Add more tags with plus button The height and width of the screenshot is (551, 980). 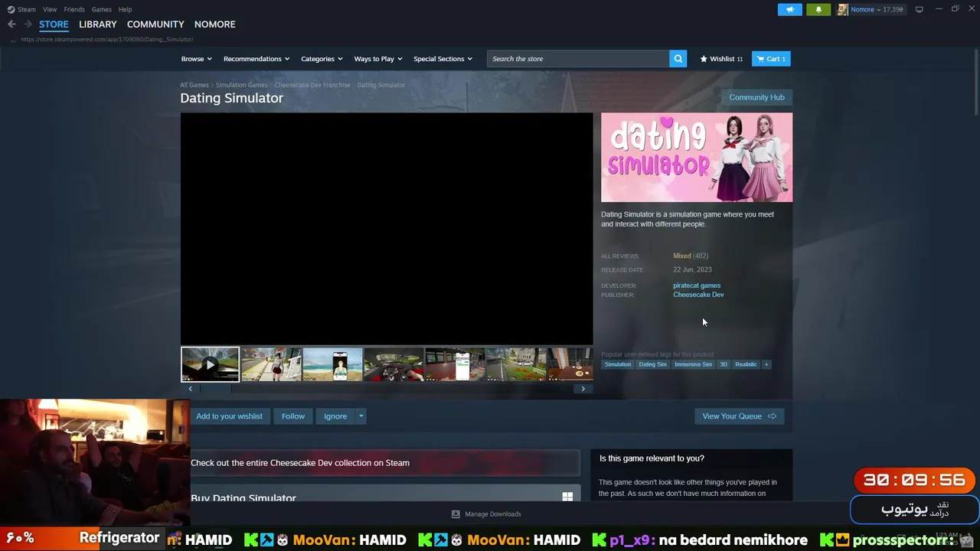click(x=766, y=364)
